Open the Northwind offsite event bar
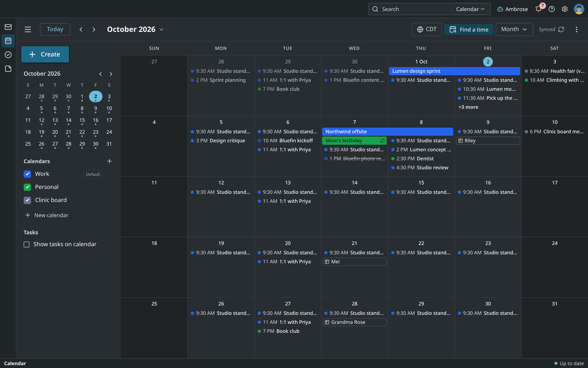This screenshot has height=368, width=588. pyautogui.click(x=388, y=132)
